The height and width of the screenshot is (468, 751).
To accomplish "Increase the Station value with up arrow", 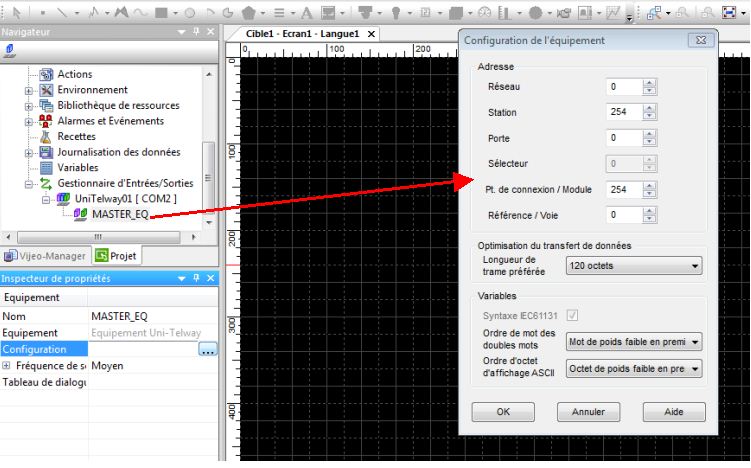I will (x=650, y=107).
